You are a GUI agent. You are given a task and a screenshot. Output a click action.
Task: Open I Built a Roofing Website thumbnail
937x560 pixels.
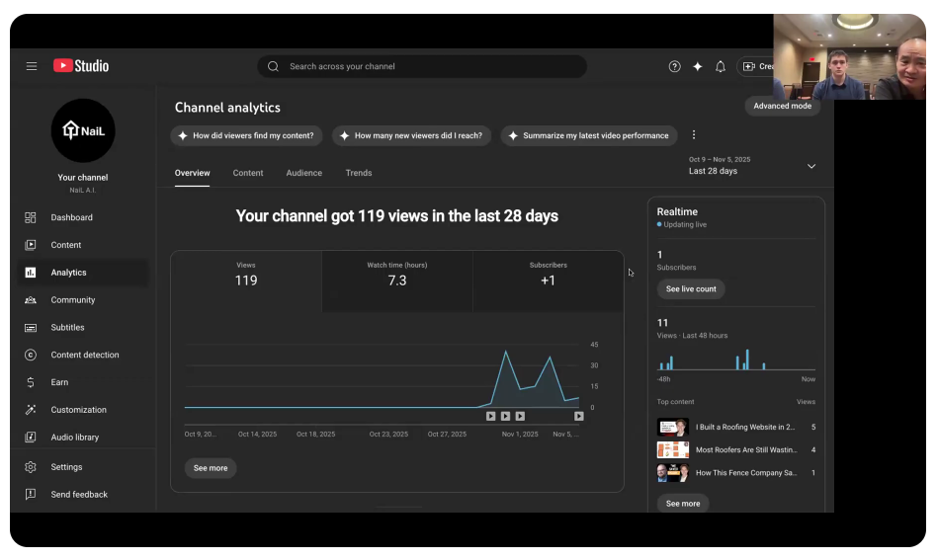point(673,427)
